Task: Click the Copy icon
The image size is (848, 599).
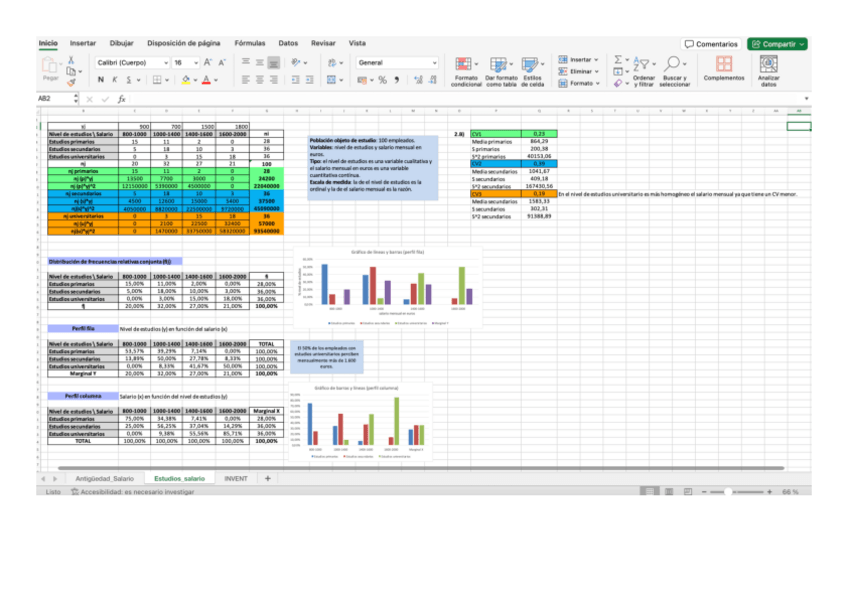Action: pyautogui.click(x=71, y=71)
